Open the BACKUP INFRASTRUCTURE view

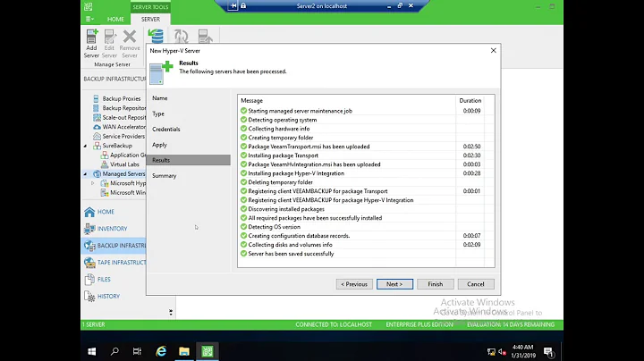pos(114,246)
